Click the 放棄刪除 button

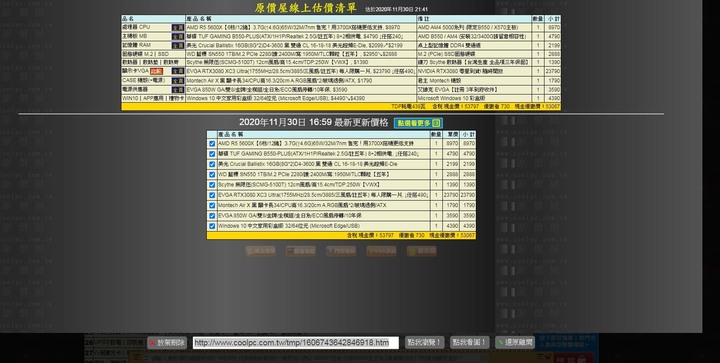(x=167, y=343)
